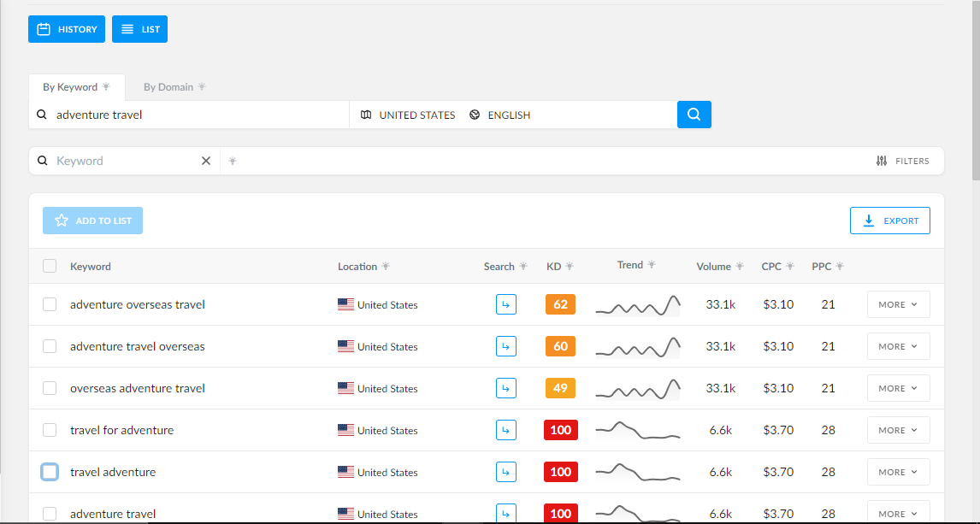
Task: Click the sliders icon beside Filters
Action: (882, 161)
